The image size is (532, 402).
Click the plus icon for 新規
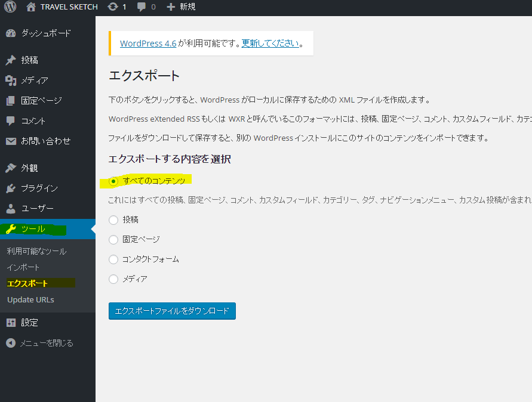[171, 7]
